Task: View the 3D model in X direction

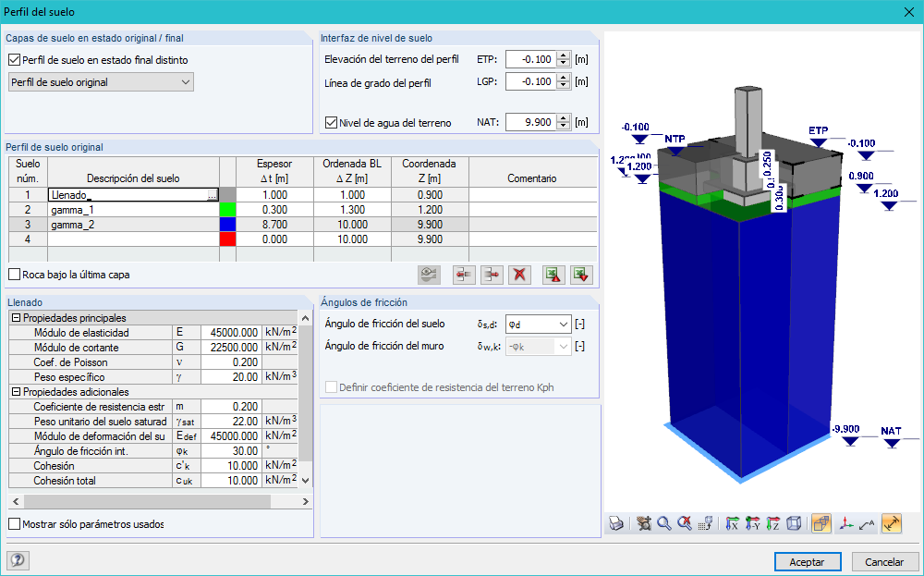Action: (732, 523)
